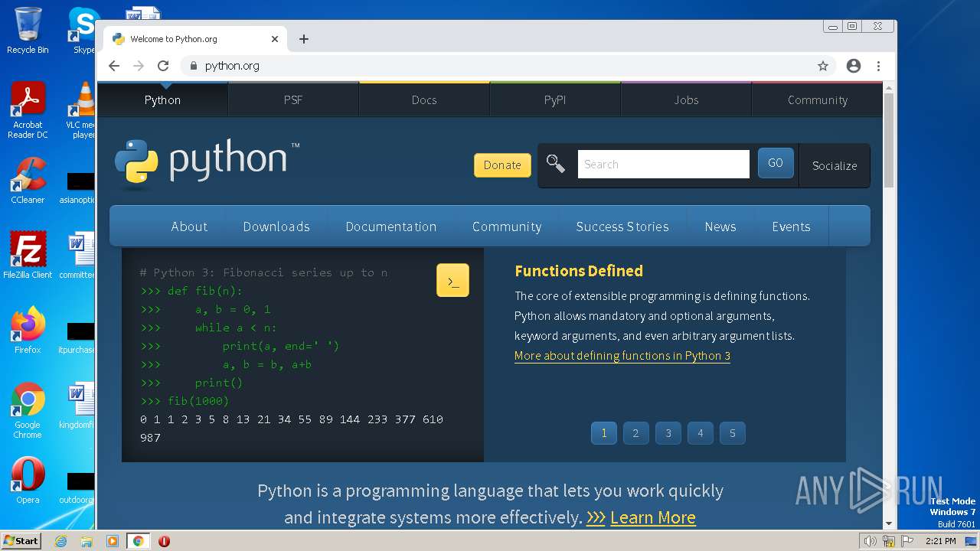Open the Success Stories menu
Image resolution: width=980 pixels, height=551 pixels.
click(622, 227)
